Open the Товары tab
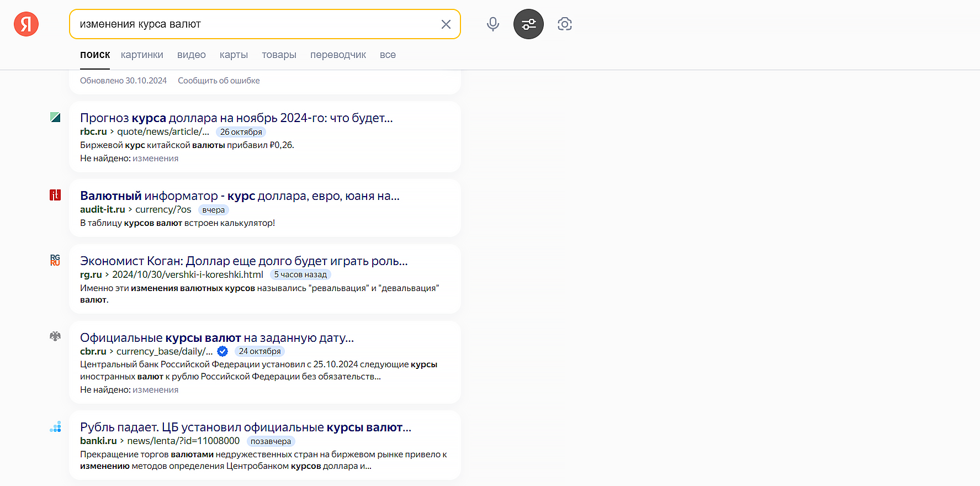Viewport: 980px width, 486px height. (279, 55)
